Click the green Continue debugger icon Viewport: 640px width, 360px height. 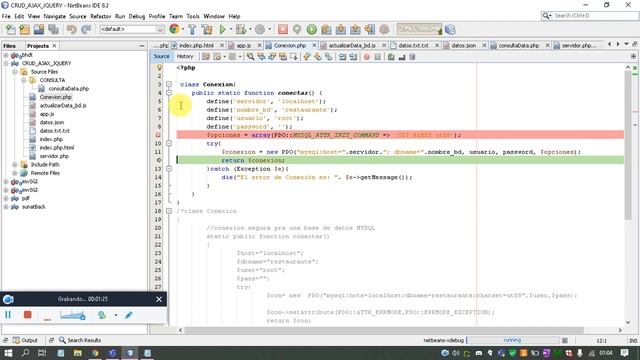[x=311, y=29]
